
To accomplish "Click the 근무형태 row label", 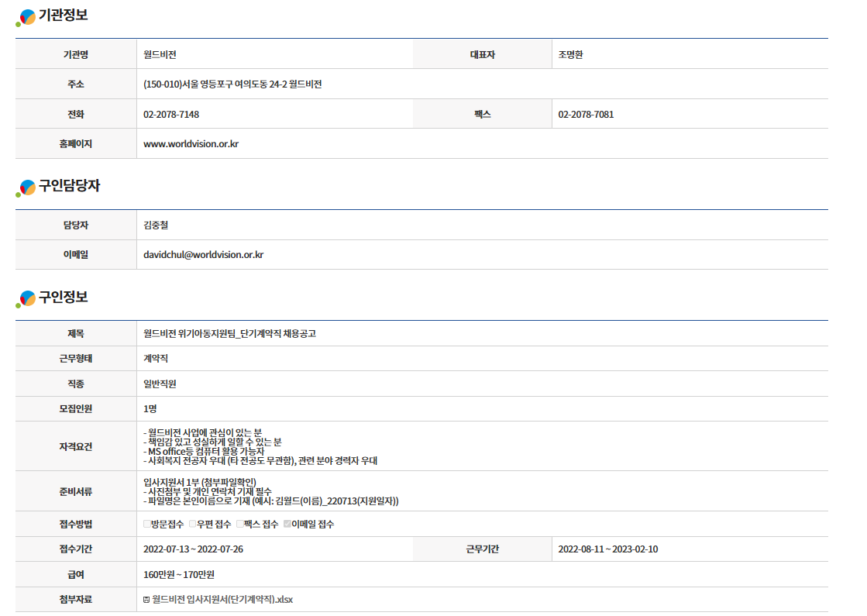I will click(76, 358).
